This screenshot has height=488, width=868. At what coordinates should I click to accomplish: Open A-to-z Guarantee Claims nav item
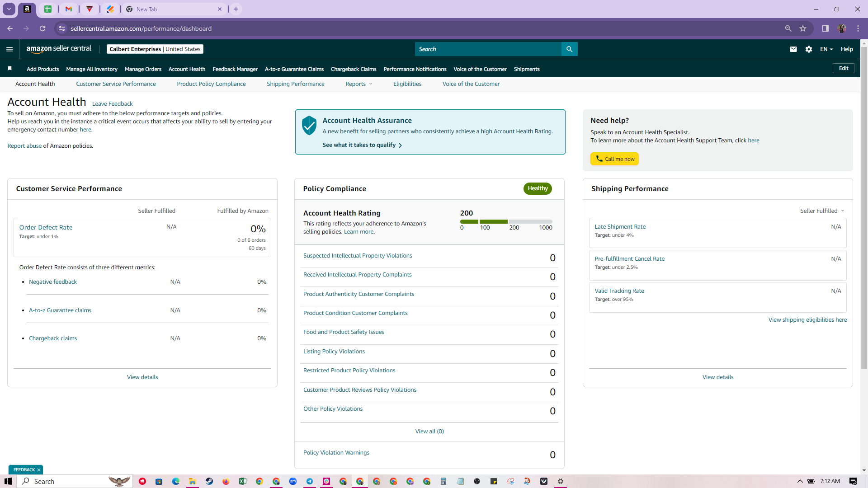tap(294, 69)
